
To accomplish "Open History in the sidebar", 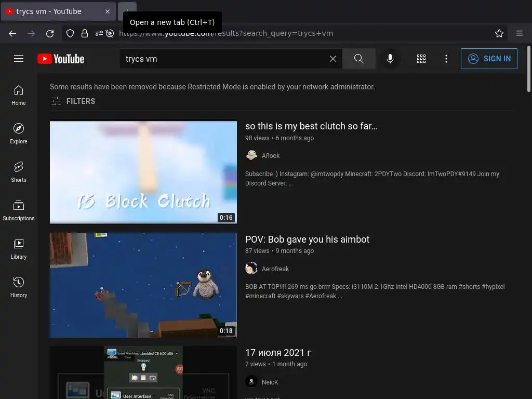I will click(19, 287).
